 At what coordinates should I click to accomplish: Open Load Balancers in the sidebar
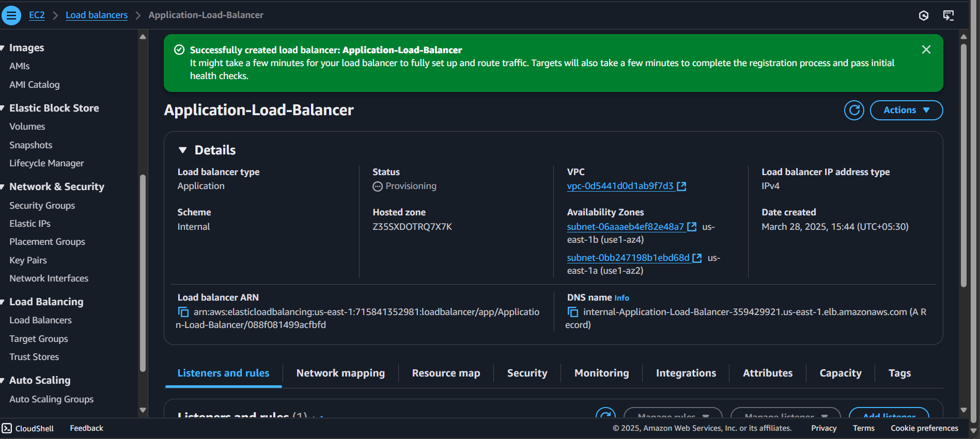41,320
